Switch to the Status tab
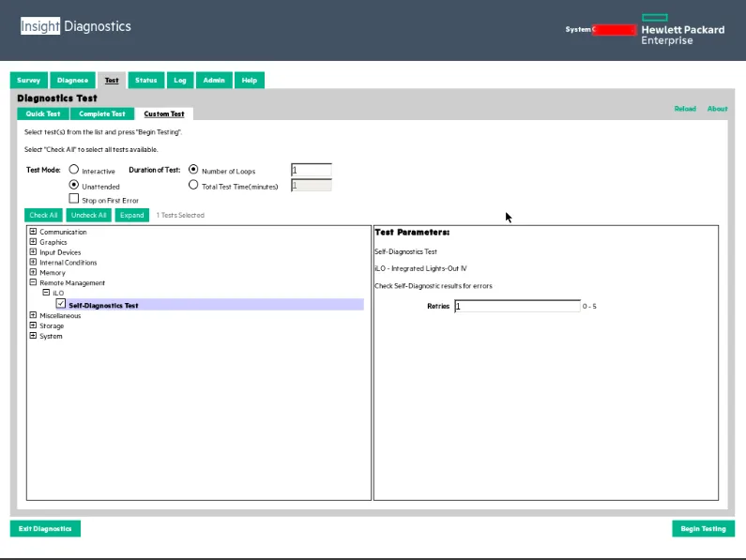746x560 pixels. (146, 80)
